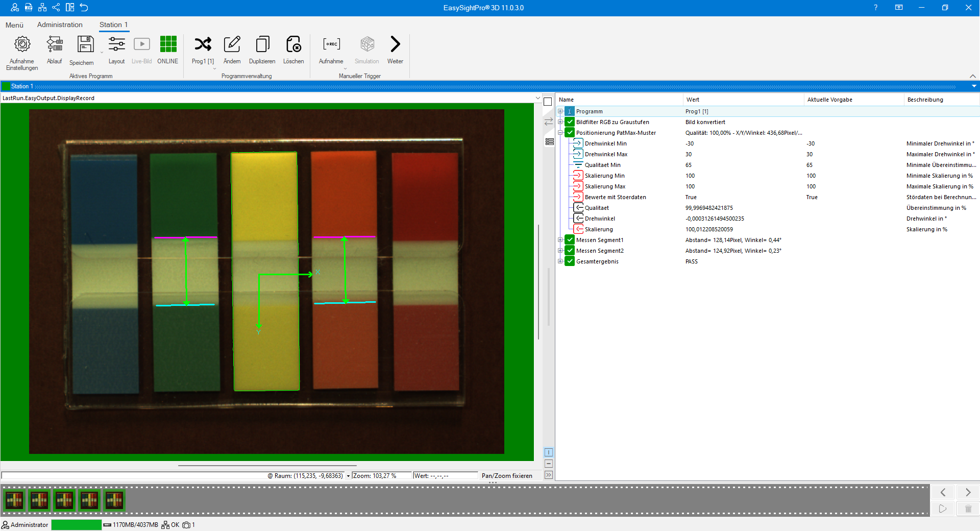Toggle Gesamtergebnis checkbox
Viewport: 980px width, 531px height.
point(570,261)
